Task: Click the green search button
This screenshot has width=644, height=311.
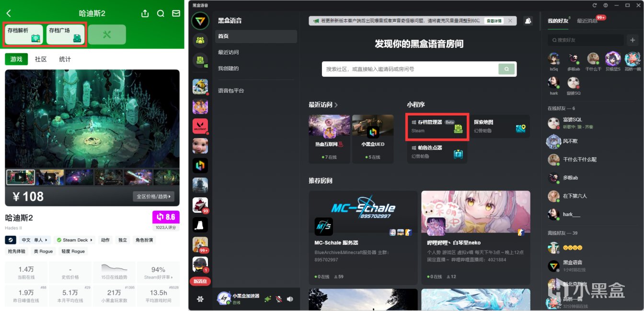Action: [506, 69]
